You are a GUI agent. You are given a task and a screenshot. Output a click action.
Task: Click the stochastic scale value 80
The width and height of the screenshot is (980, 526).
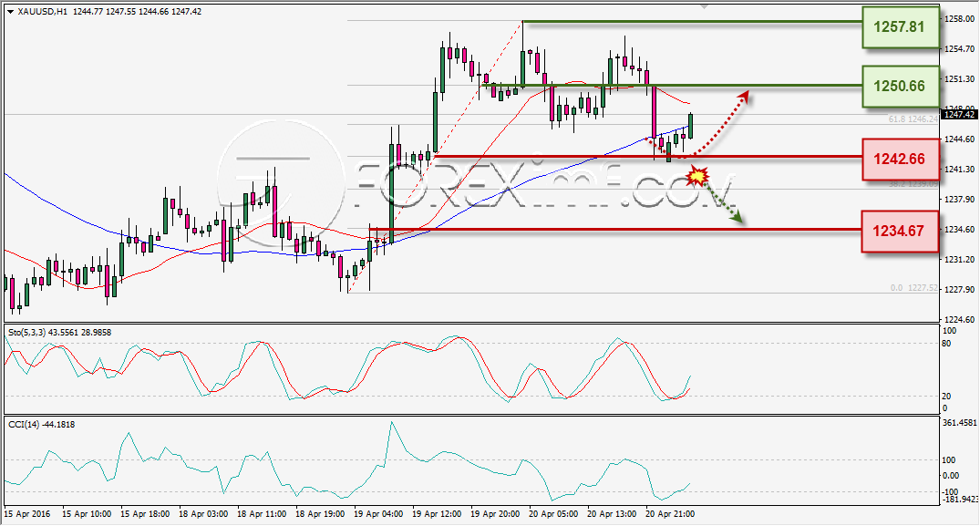[x=946, y=344]
